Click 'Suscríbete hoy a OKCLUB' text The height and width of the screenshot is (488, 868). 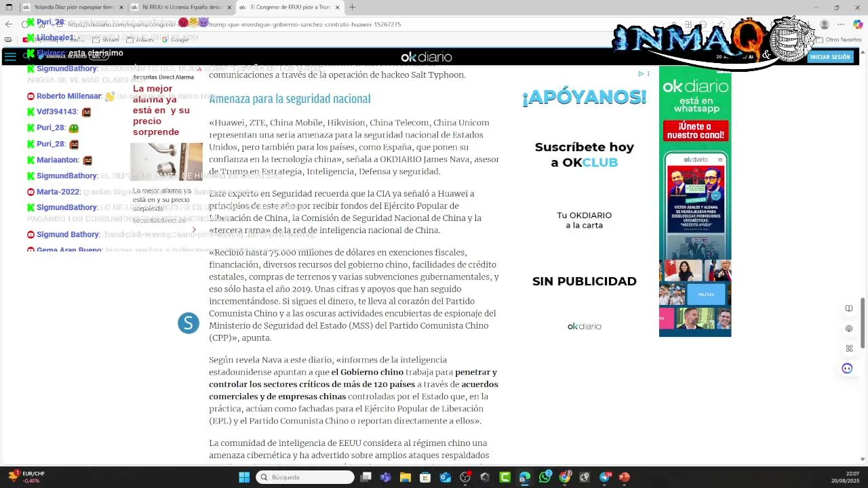click(x=584, y=155)
